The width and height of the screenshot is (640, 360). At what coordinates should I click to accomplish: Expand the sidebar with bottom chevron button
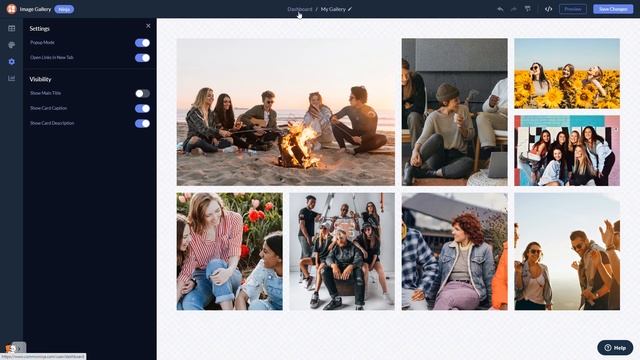[19, 348]
